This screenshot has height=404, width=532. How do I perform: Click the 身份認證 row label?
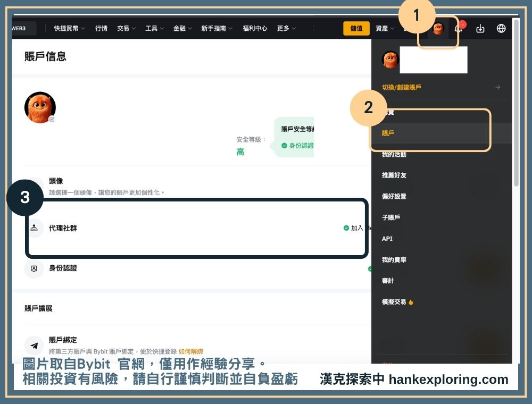tap(63, 268)
